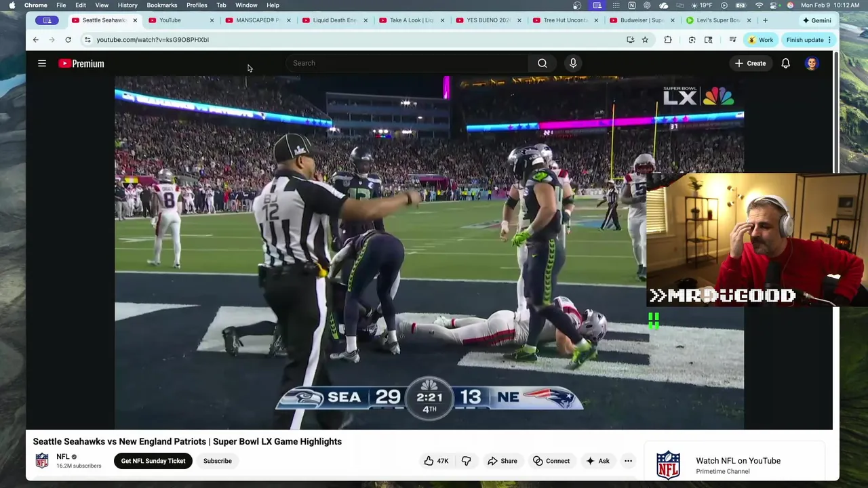Open macOS Wi-Fi status menu
The image size is (868, 488).
point(759,5)
